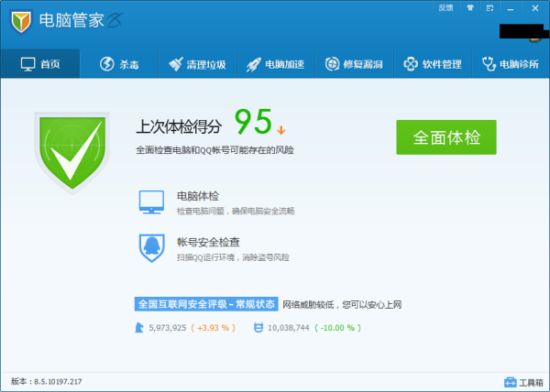Click the 5,973,925 count text
This screenshot has height=392, width=550.
[168, 328]
